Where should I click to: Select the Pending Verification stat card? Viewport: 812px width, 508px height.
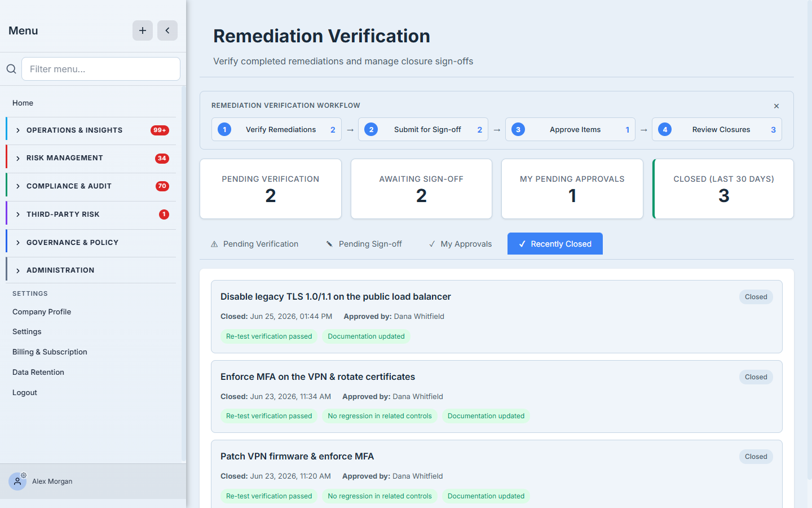click(271, 189)
